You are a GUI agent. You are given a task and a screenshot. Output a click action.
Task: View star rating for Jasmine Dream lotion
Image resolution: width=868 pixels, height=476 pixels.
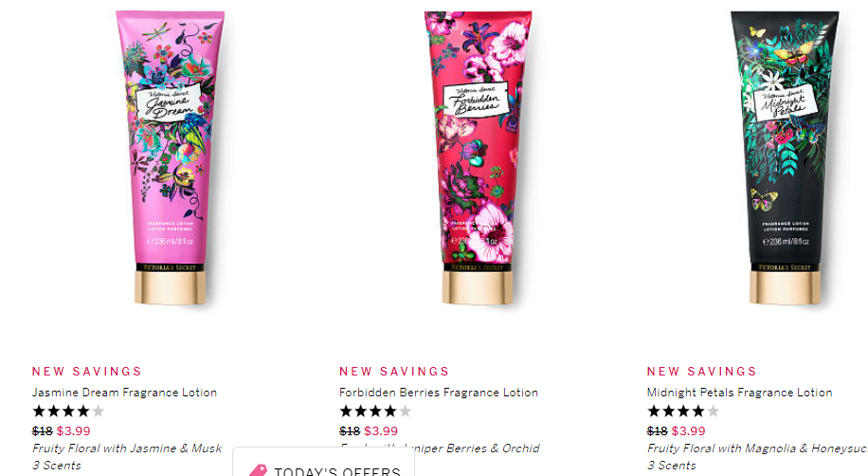68,412
